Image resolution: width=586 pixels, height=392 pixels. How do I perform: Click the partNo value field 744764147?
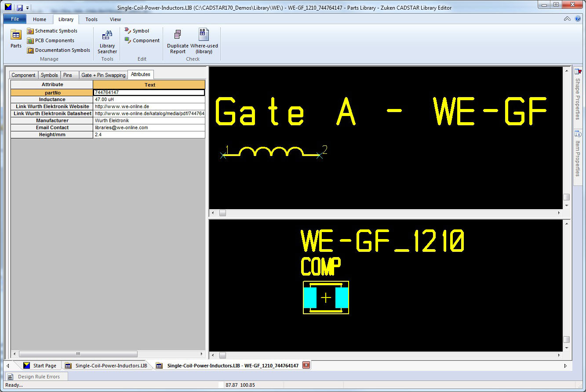pyautogui.click(x=149, y=93)
